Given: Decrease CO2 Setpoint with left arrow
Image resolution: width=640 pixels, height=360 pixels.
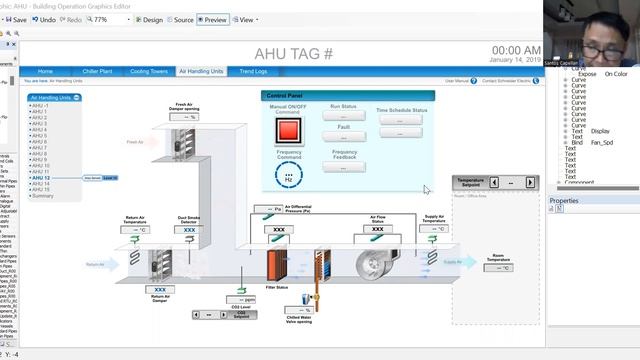Looking at the screenshot, I should 196,315.
